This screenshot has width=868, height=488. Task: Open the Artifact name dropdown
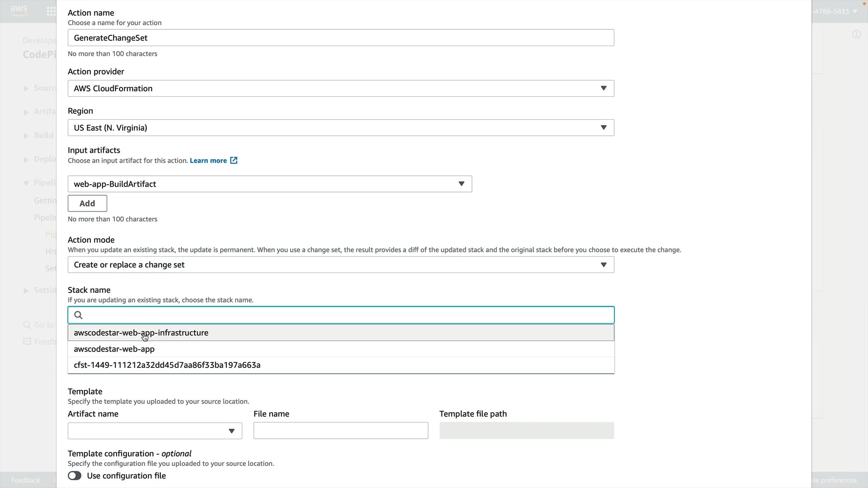pyautogui.click(x=155, y=431)
